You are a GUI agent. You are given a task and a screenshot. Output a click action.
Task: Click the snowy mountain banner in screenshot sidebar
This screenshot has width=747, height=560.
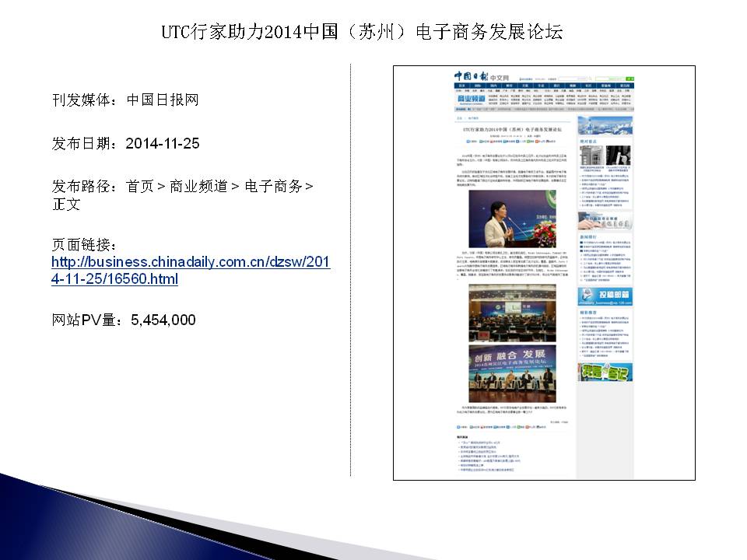605,126
